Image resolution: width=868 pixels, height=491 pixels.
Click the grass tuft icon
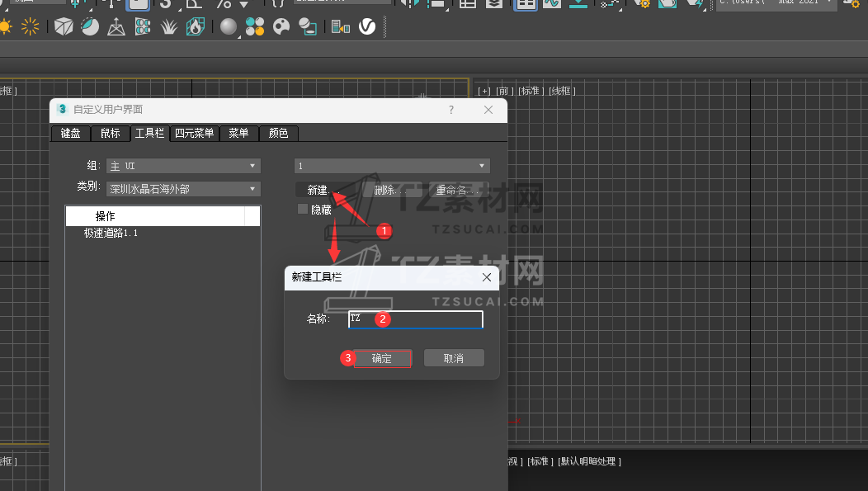pyautogui.click(x=169, y=26)
